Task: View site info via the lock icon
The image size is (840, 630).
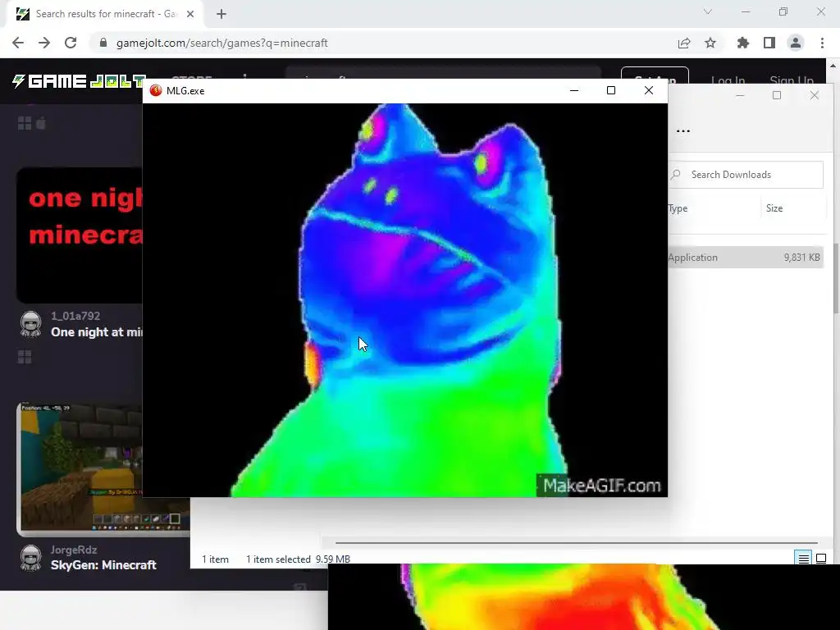Action: click(103, 43)
